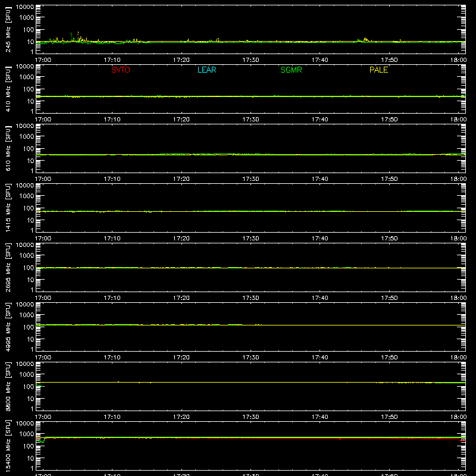
Task: Click 17:10 time label below 610 MHz plot
Action: tap(112, 179)
